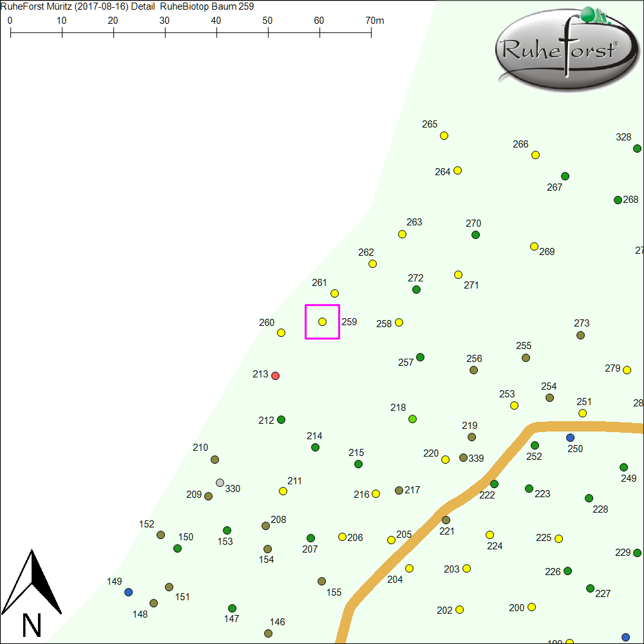Select the yellow tree marker 260
Screen dimensions: 644x644
point(281,332)
